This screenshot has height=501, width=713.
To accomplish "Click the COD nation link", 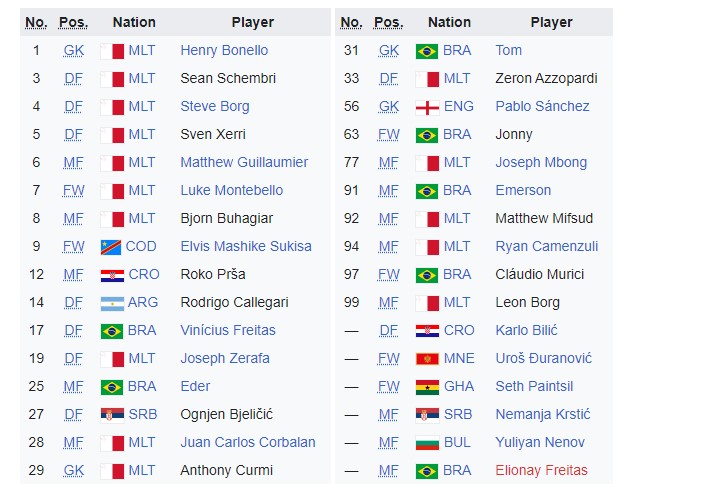I will pyautogui.click(x=141, y=246).
